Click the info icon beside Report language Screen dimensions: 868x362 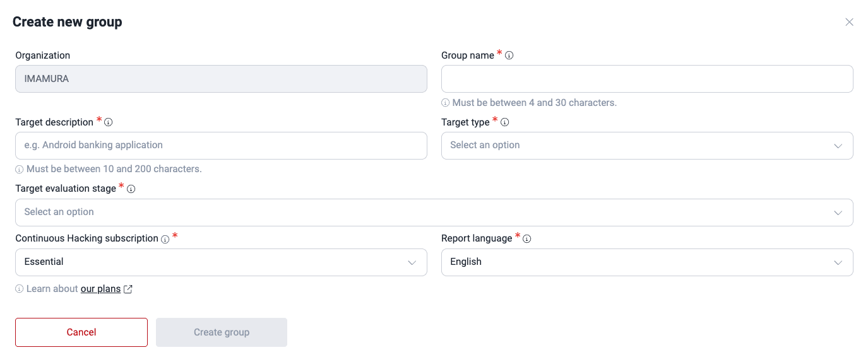pyautogui.click(x=527, y=239)
